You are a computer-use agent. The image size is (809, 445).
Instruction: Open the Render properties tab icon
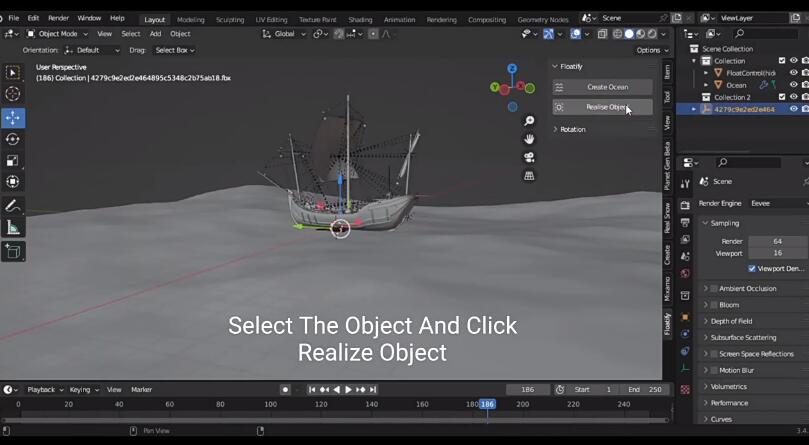(685, 205)
